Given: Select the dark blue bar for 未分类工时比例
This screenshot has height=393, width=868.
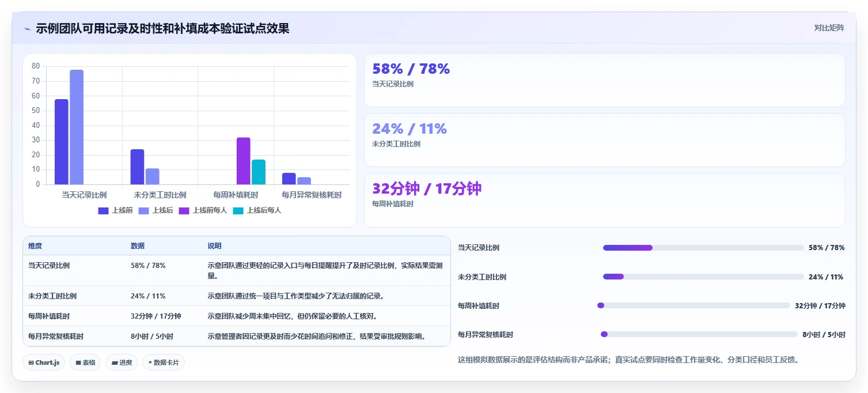Looking at the screenshot, I should 137,167.
